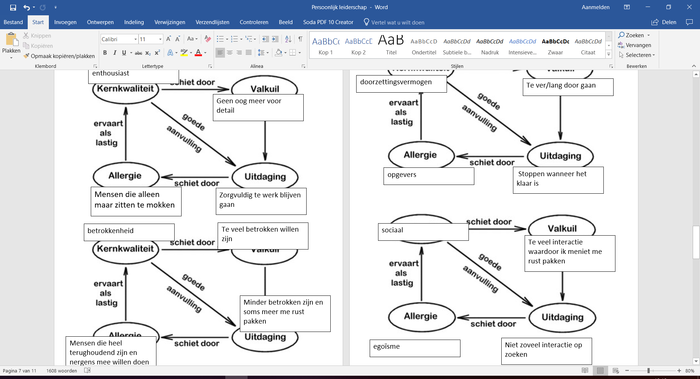Open the Plakken dropdown arrow
This screenshot has height=379, width=700.
(11, 57)
